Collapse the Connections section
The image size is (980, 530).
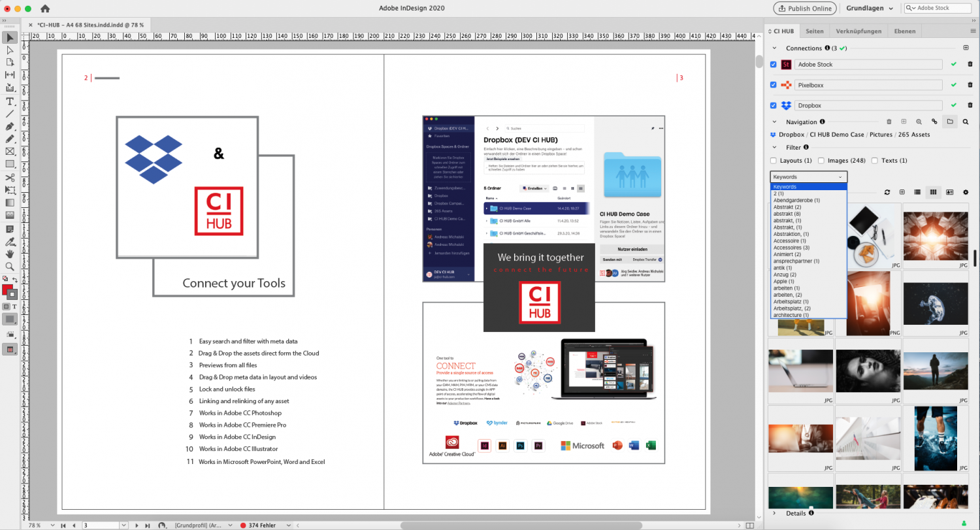(774, 48)
